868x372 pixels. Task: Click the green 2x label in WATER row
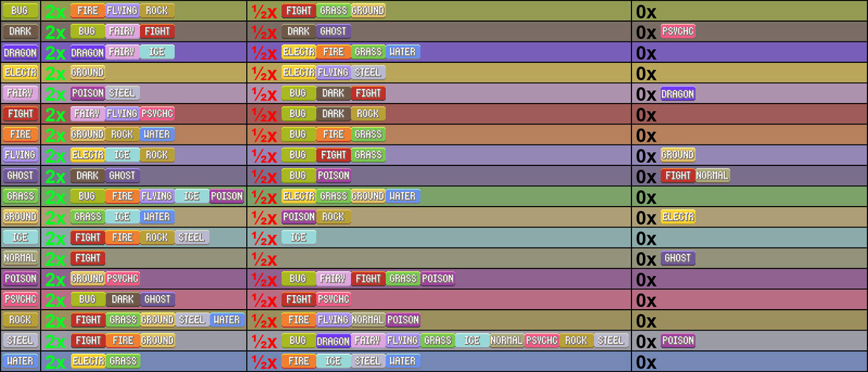click(56, 362)
